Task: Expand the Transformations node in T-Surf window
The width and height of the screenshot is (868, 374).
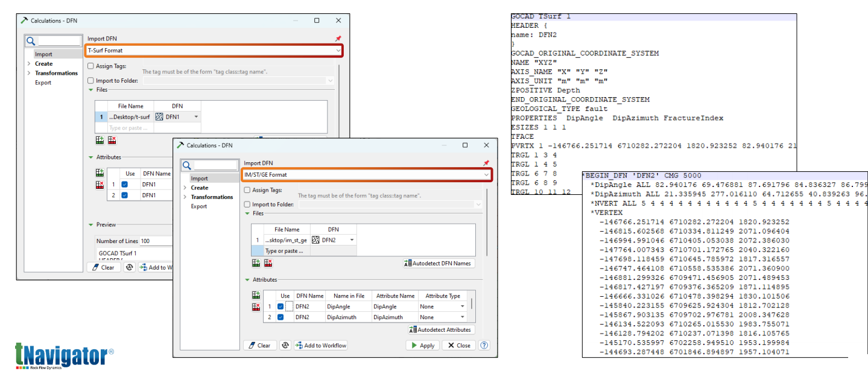Action: (x=28, y=73)
